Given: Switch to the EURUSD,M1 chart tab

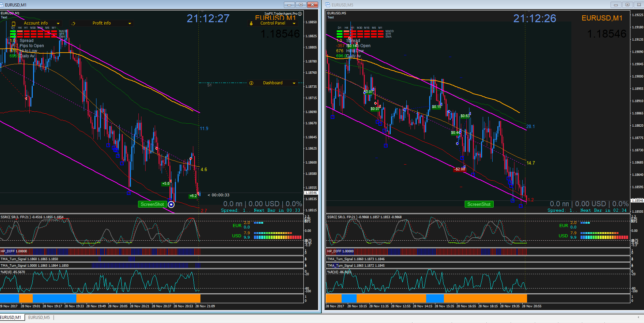Looking at the screenshot, I should tap(11, 318).
